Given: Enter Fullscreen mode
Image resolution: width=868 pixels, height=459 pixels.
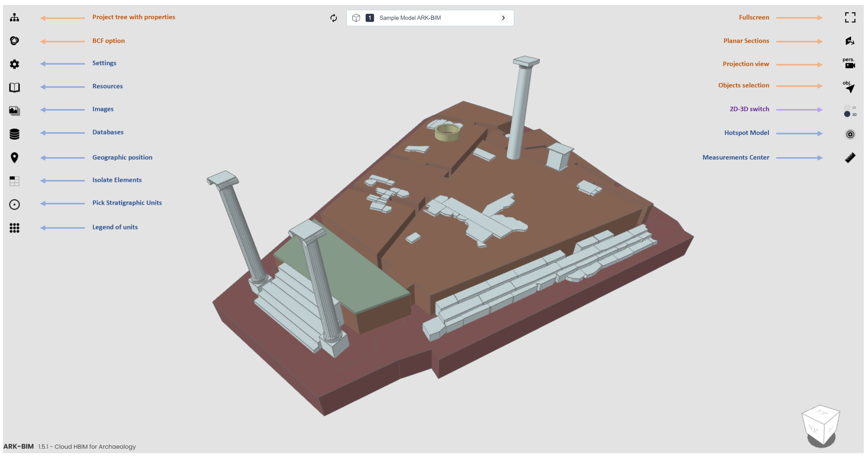Looking at the screenshot, I should coord(850,17).
